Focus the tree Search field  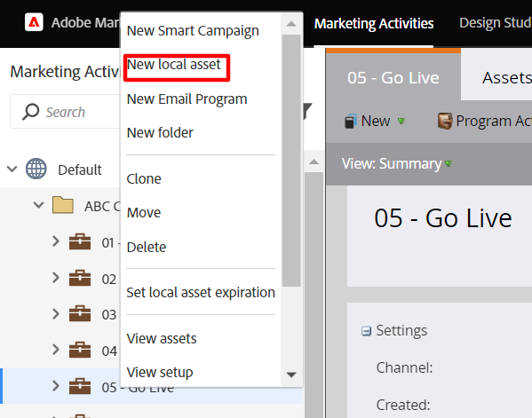click(x=66, y=112)
